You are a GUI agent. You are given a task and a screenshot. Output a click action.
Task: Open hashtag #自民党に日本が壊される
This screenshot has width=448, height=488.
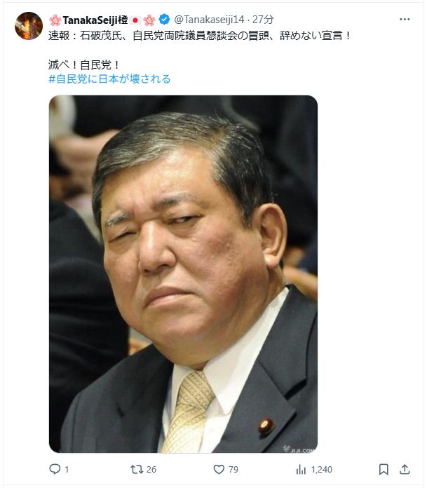pyautogui.click(x=109, y=79)
